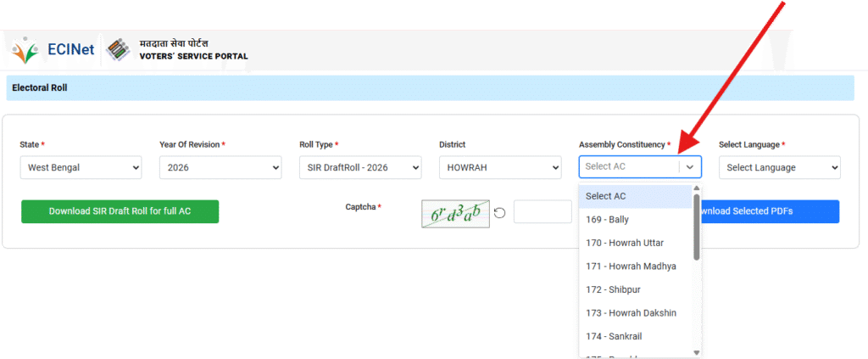This screenshot has width=868, height=359.
Task: Click the captcha image
Action: (x=455, y=212)
